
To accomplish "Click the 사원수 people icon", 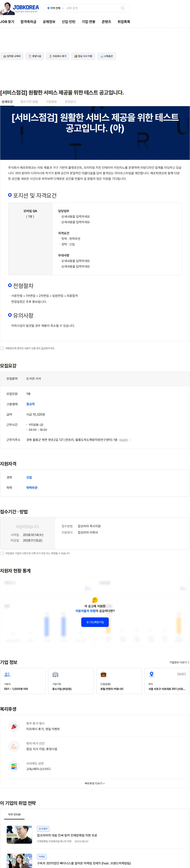I will pyautogui.click(x=7, y=674).
